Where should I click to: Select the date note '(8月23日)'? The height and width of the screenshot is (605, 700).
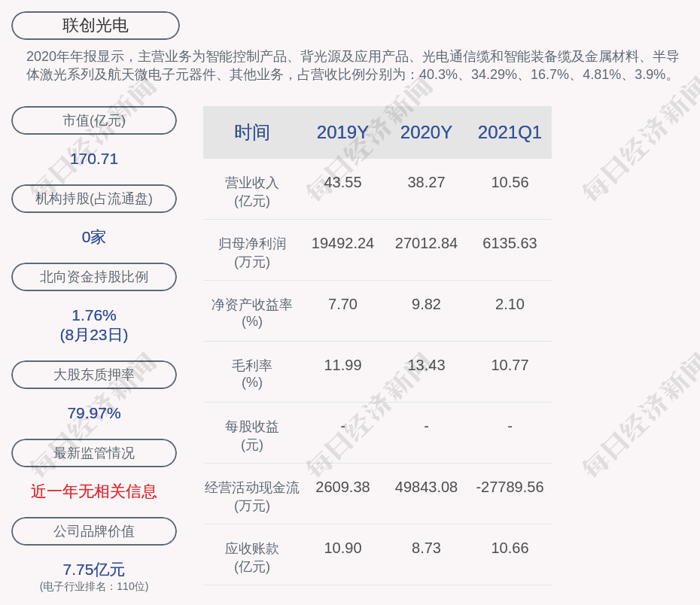[94, 335]
